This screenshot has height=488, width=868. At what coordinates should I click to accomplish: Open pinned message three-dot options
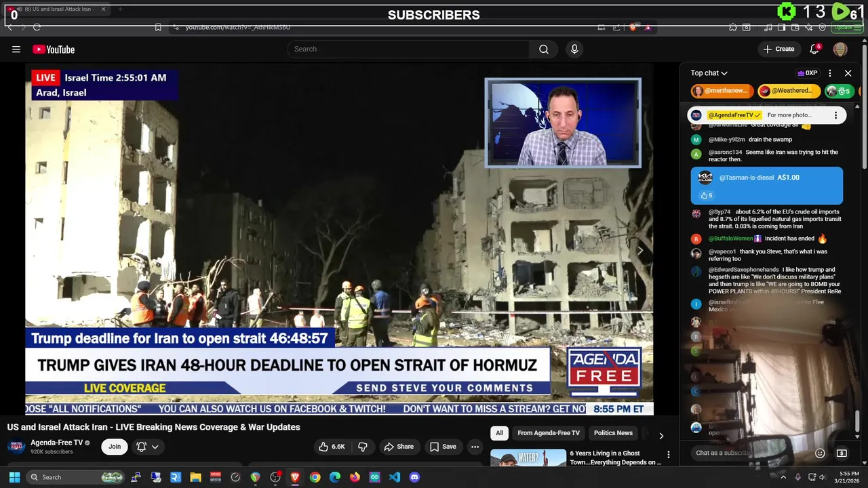[835, 115]
